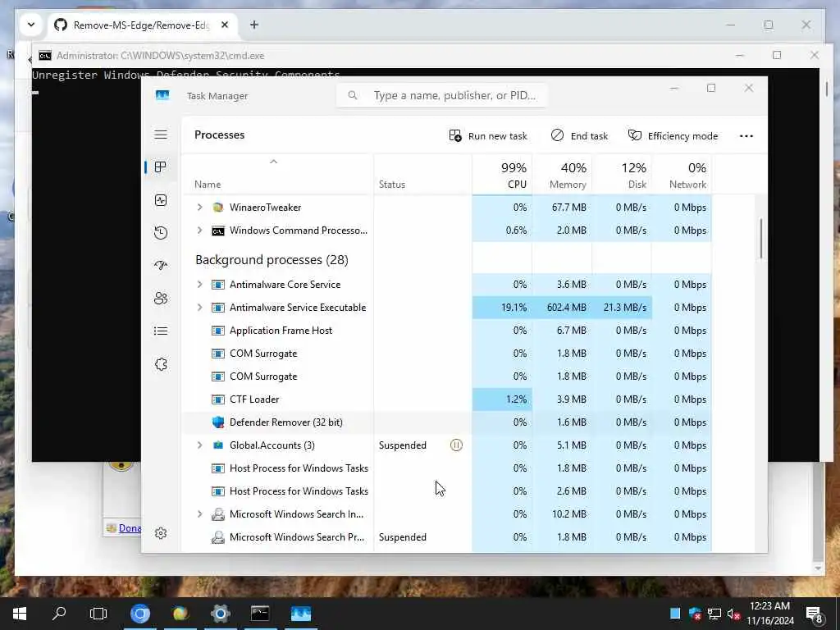840x630 pixels.
Task: Sort by the CPU column header
Action: tap(502, 175)
